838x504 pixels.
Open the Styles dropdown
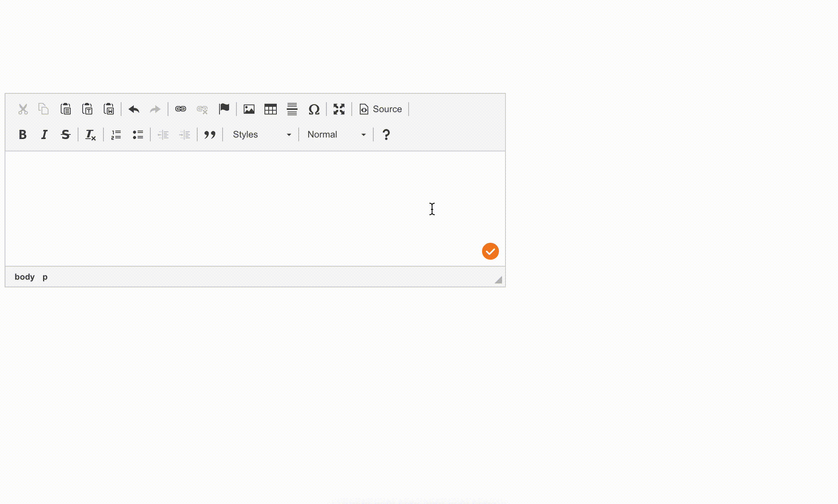click(261, 134)
